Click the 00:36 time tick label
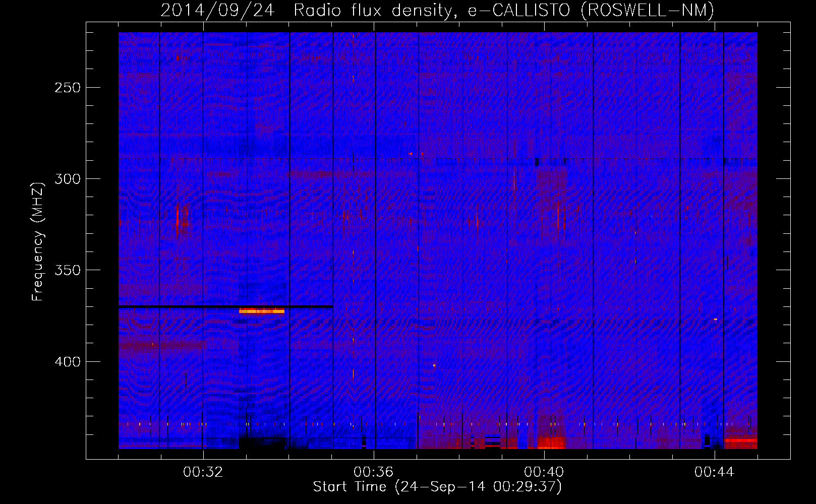This screenshot has width=816, height=504. [x=374, y=472]
